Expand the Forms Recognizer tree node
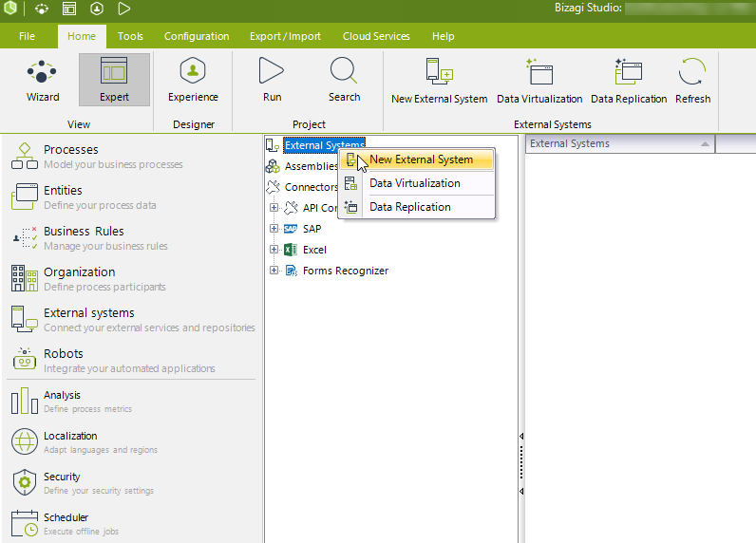Image resolution: width=756 pixels, height=543 pixels. point(274,271)
